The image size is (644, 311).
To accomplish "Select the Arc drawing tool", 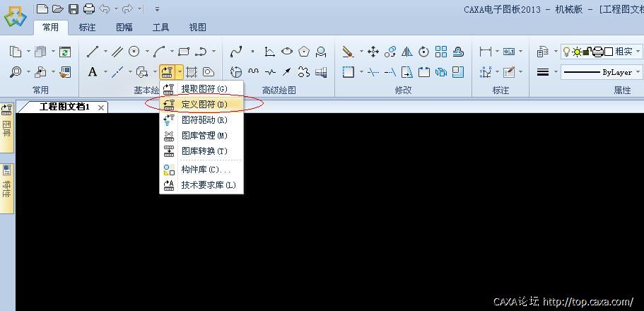I will [159, 52].
